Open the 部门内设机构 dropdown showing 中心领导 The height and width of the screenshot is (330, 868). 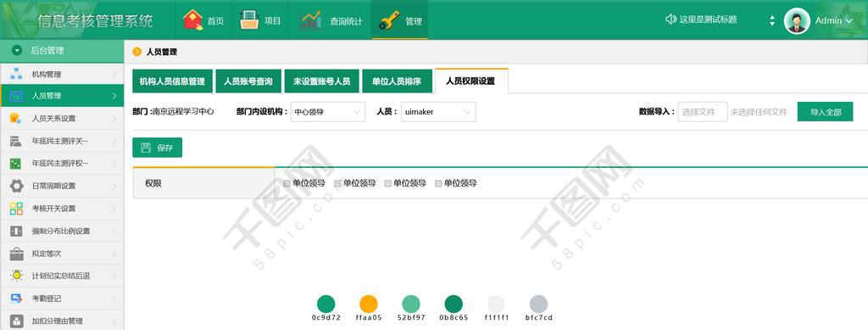coord(328,112)
